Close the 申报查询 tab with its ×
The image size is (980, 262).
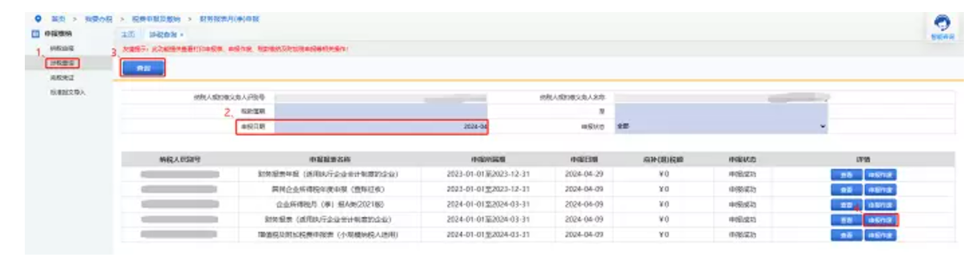[x=182, y=34]
